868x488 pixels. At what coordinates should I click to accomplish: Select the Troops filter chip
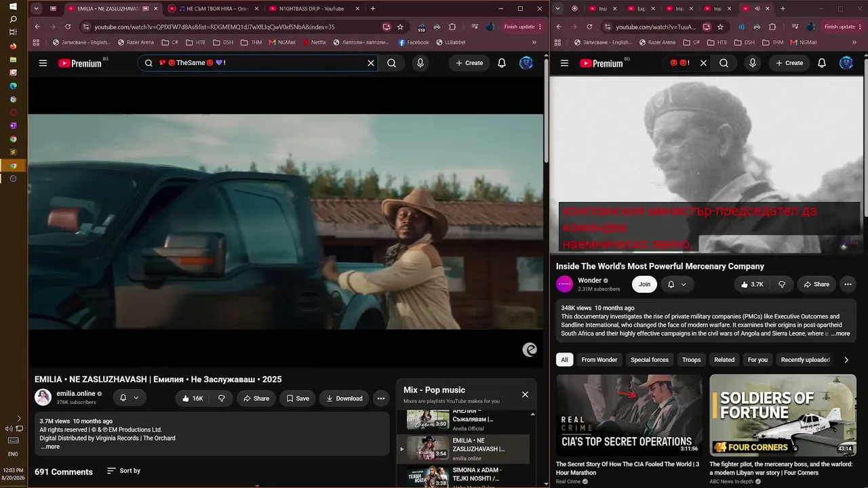691,360
